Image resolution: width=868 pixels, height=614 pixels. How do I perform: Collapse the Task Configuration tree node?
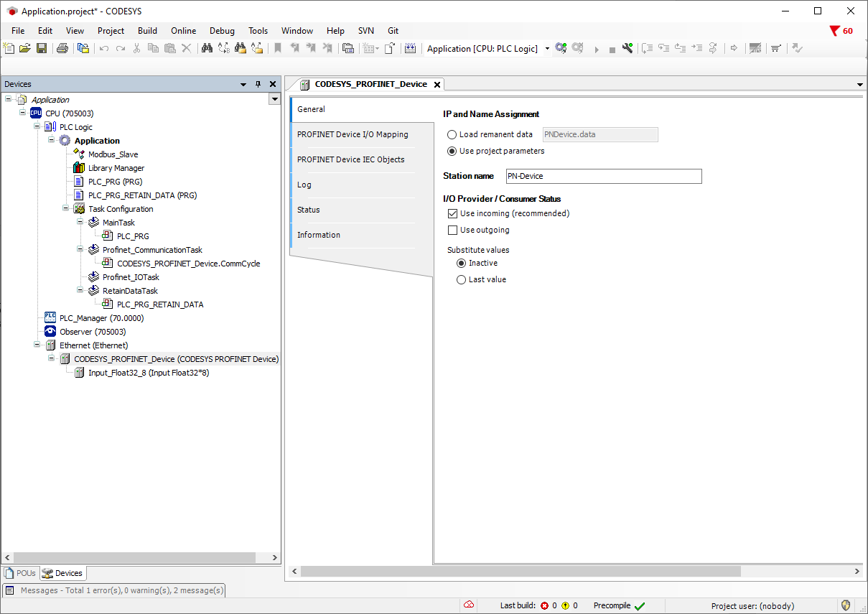click(65, 209)
